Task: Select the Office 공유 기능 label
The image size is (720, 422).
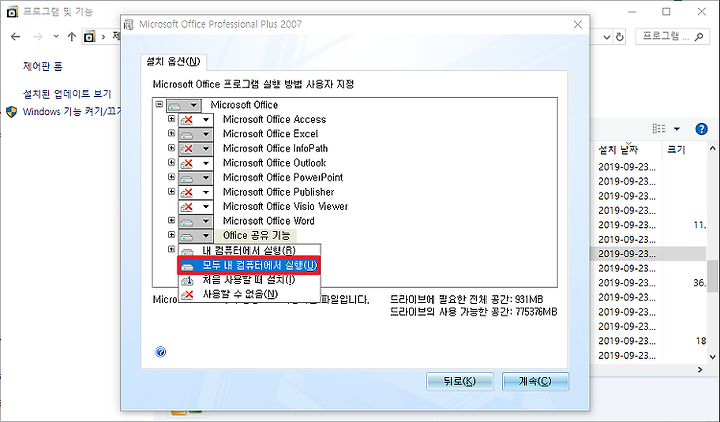Action: [256, 236]
